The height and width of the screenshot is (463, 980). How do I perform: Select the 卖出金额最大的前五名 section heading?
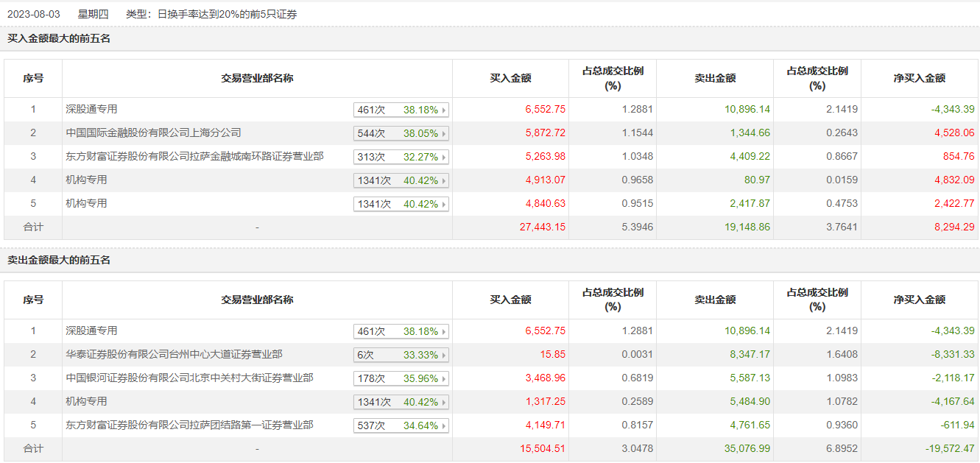click(59, 261)
